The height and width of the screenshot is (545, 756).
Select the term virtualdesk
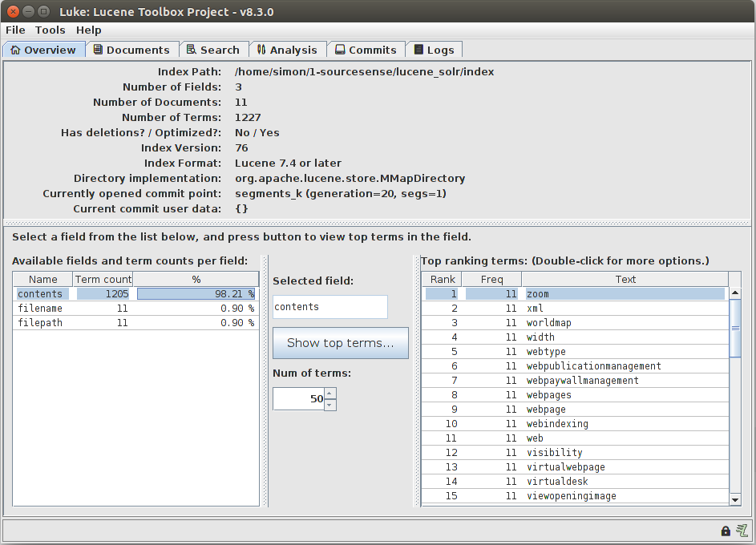[575, 482]
